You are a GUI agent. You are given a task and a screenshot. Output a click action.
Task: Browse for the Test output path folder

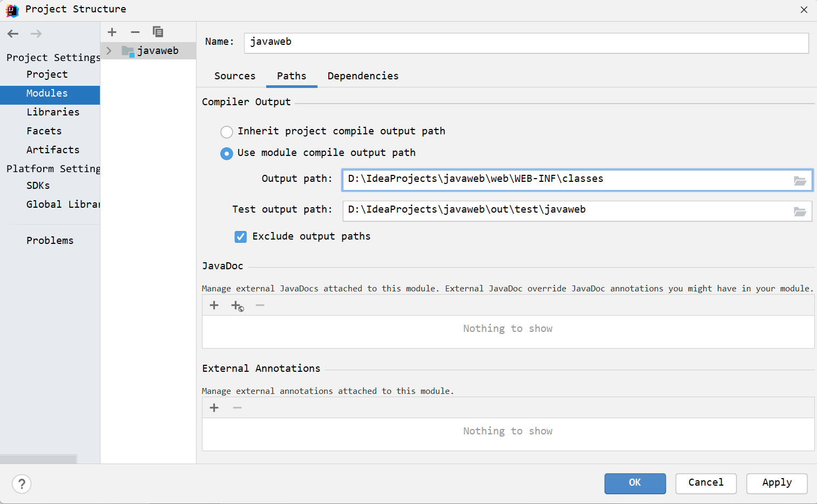(x=800, y=211)
